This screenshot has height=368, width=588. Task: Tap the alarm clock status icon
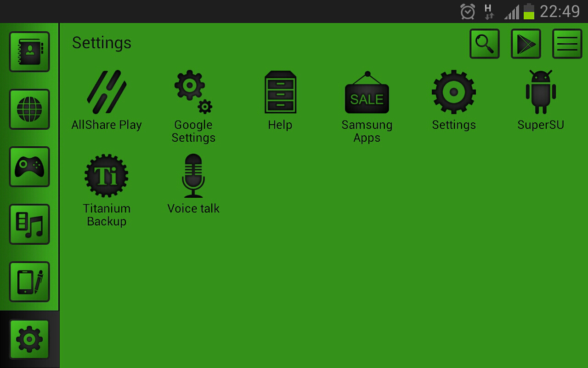click(x=468, y=11)
